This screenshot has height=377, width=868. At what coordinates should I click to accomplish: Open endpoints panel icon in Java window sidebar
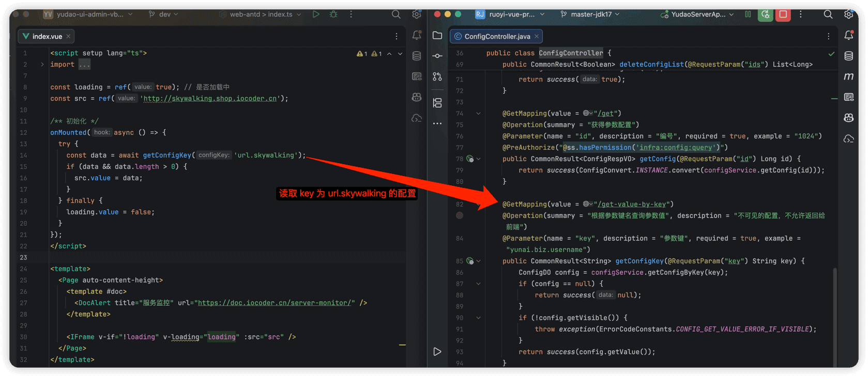(849, 97)
